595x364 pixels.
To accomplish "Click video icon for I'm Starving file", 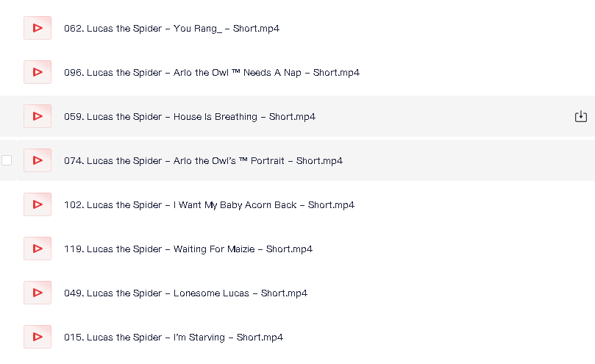I will (x=38, y=337).
